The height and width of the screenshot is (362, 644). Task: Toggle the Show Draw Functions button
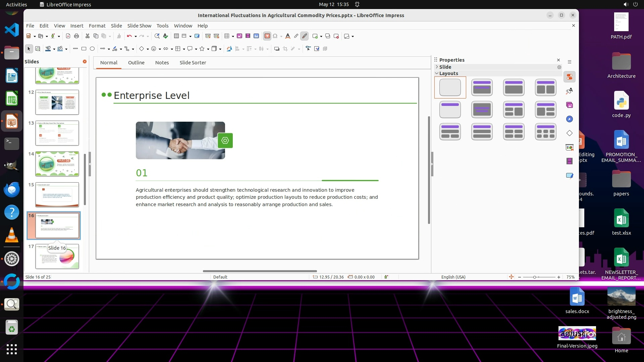[305, 36]
